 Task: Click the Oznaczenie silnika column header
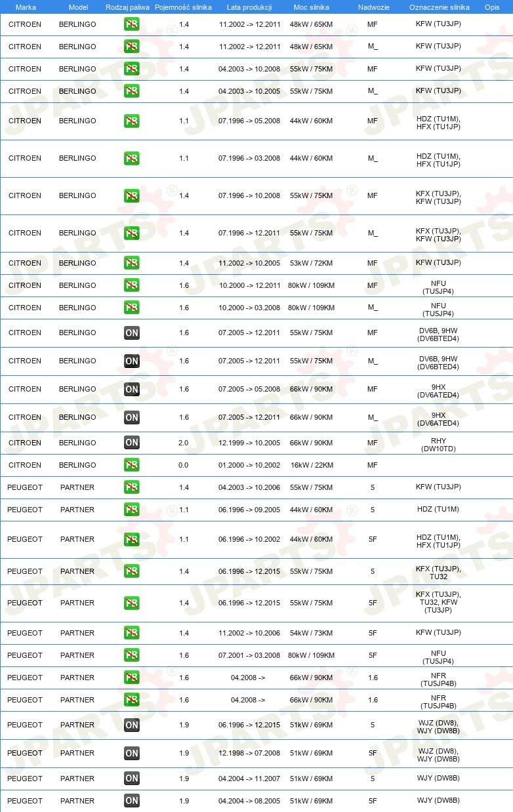coord(440,7)
